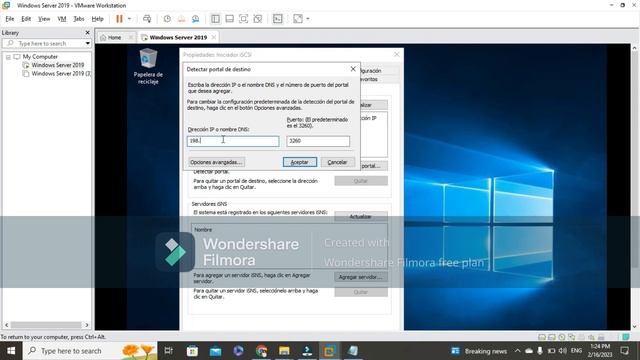
Task: Open Microsoft Store from the taskbar
Action: coord(192,351)
